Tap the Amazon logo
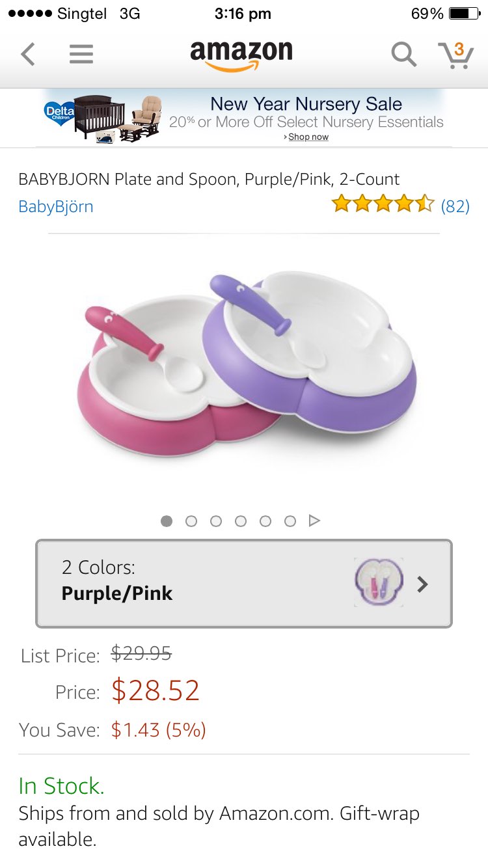The height and width of the screenshot is (868, 488). (241, 55)
